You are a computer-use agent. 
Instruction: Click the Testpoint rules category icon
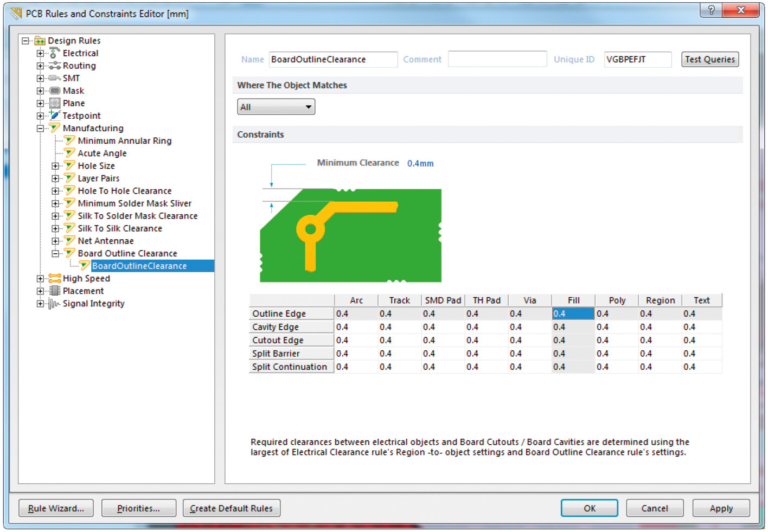[54, 116]
